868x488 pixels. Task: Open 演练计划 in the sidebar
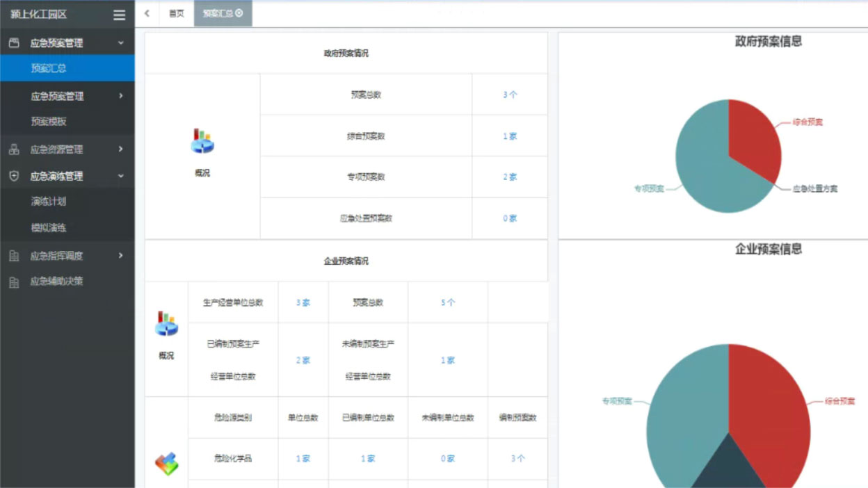[49, 202]
